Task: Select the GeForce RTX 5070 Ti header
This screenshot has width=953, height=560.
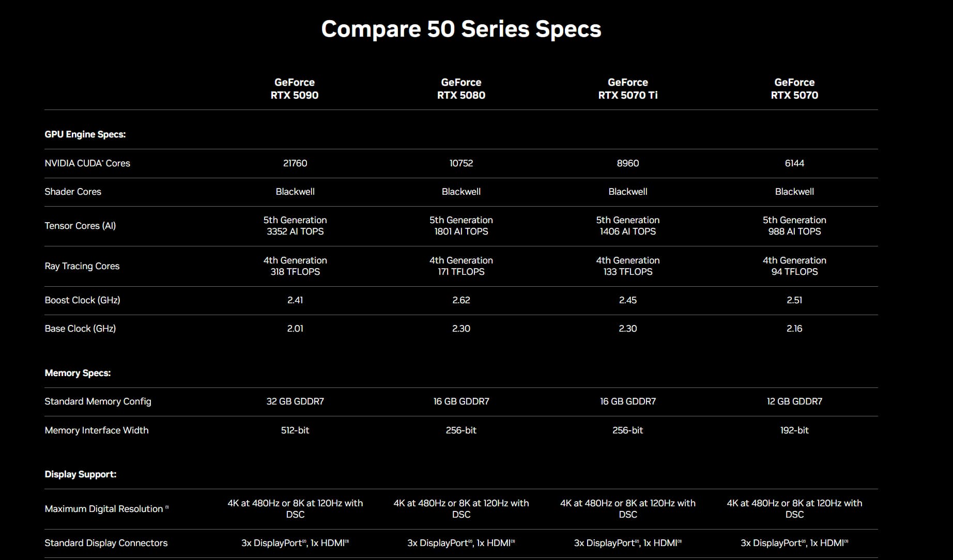Action: (627, 89)
